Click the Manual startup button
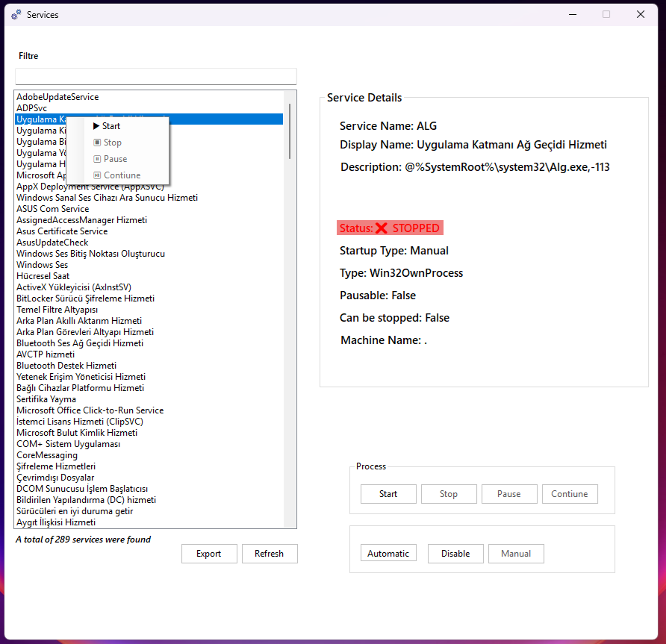Screen dimensions: 666x644 [x=516, y=554]
